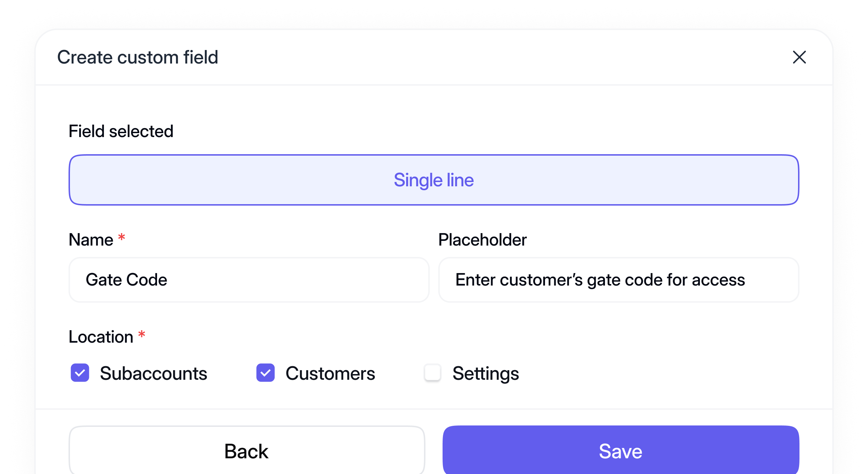Click the Name field label
This screenshot has height=474, width=868.
click(91, 239)
